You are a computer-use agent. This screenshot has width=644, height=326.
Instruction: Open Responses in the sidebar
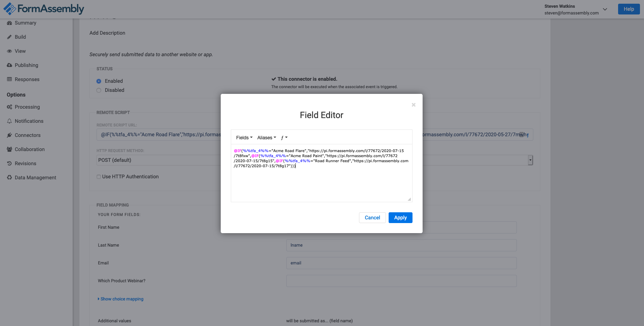point(27,79)
